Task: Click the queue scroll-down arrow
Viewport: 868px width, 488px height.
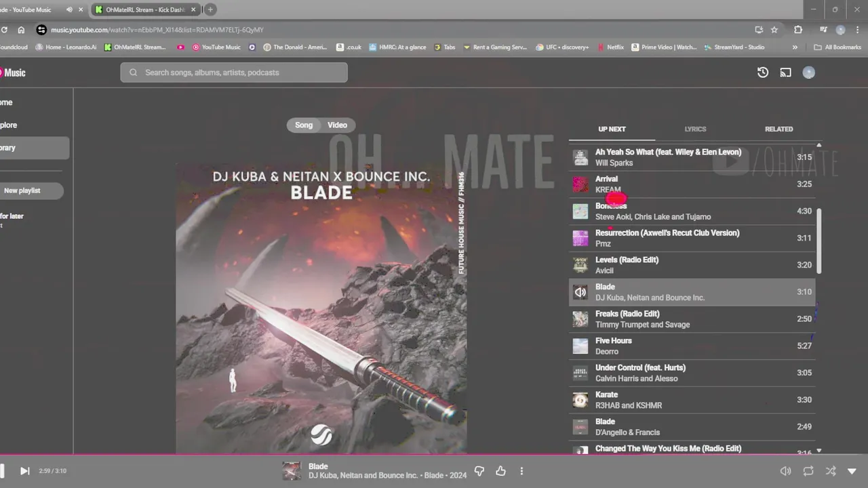Action: (x=819, y=451)
